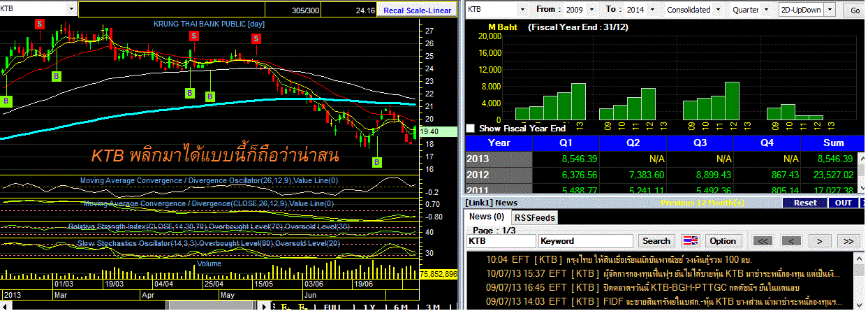Screen dimensions: 868x311
Task: Select FULL chart range
Action: coord(332,308)
